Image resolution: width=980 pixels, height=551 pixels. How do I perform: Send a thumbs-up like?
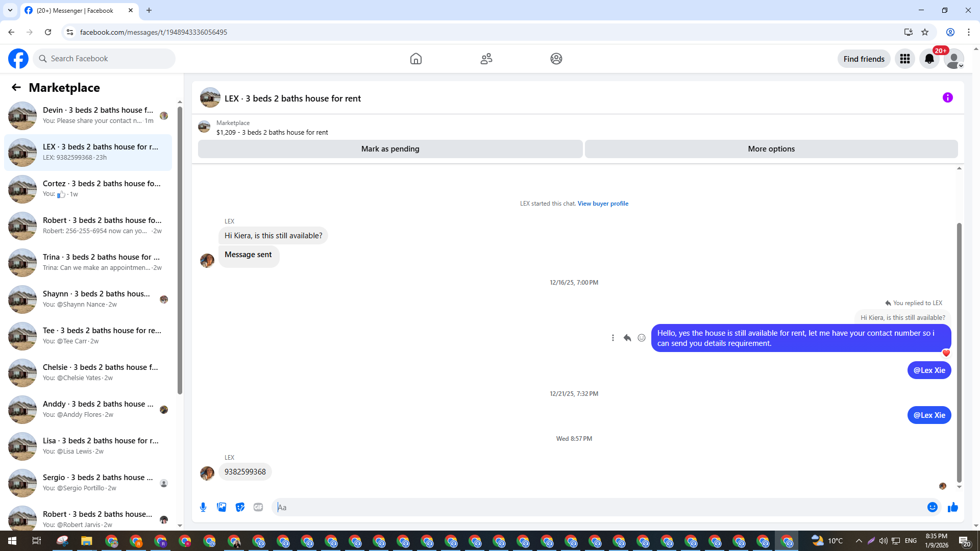click(x=953, y=507)
